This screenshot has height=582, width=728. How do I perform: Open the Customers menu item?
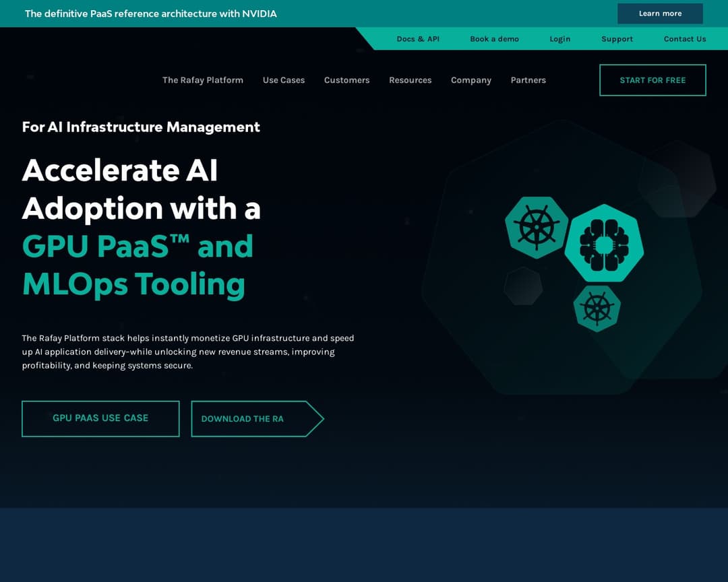tap(347, 80)
